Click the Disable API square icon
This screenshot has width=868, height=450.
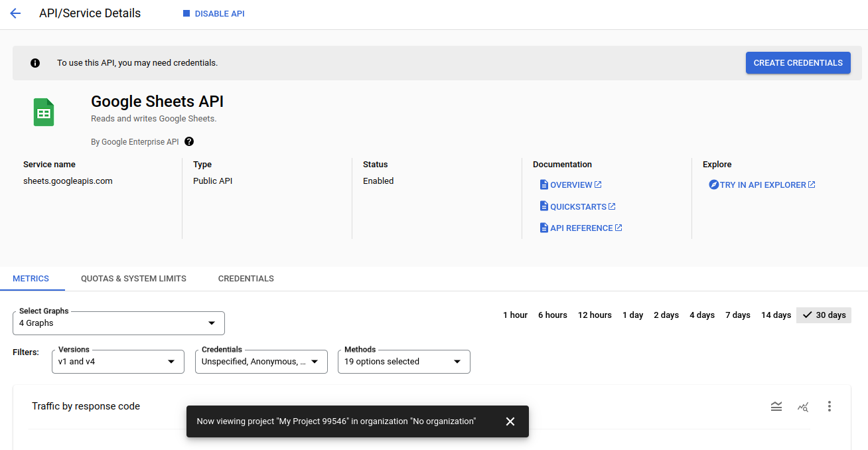tap(186, 13)
